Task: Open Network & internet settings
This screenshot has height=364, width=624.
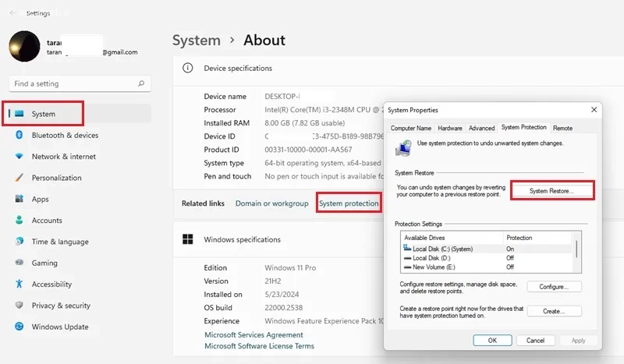Action: (x=80, y=157)
